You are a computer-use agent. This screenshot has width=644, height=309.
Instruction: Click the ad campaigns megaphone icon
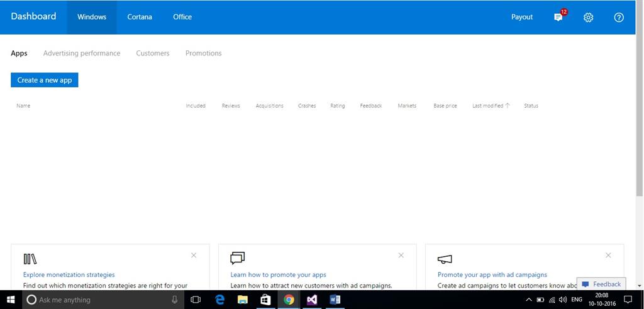coord(445,259)
